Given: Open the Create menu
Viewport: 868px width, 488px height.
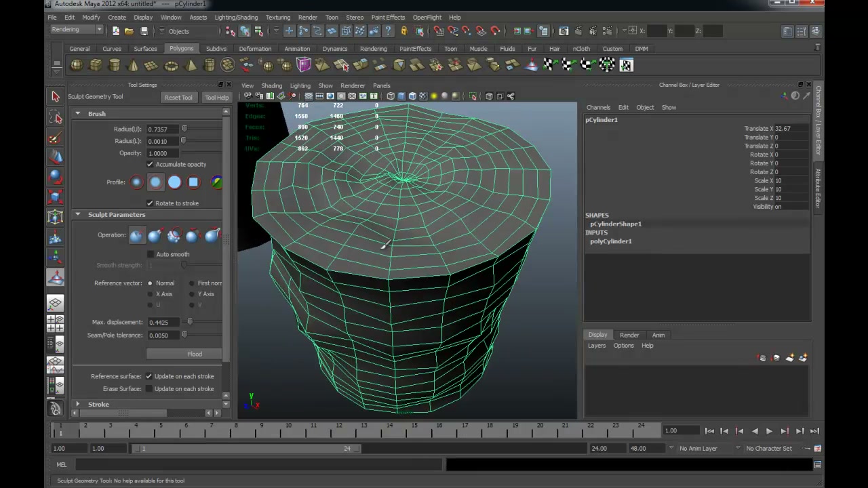Looking at the screenshot, I should click(117, 18).
